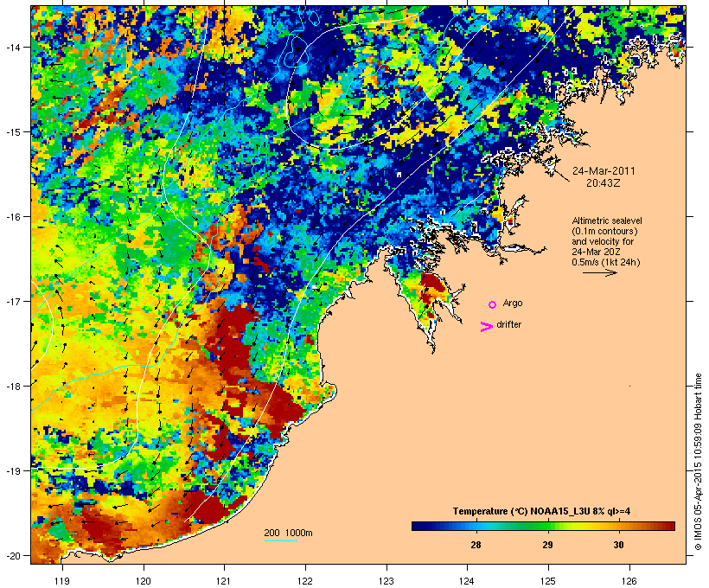Viewport: 709px width, 588px height.
Task: Click the time label 20:43Z
Action: click(x=604, y=183)
